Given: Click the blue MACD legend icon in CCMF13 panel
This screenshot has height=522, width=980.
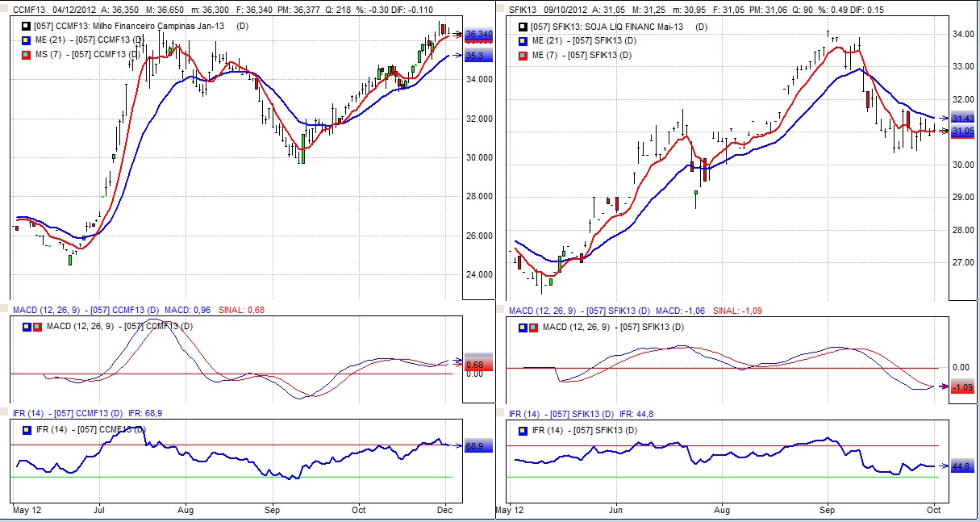Looking at the screenshot, I should [27, 326].
